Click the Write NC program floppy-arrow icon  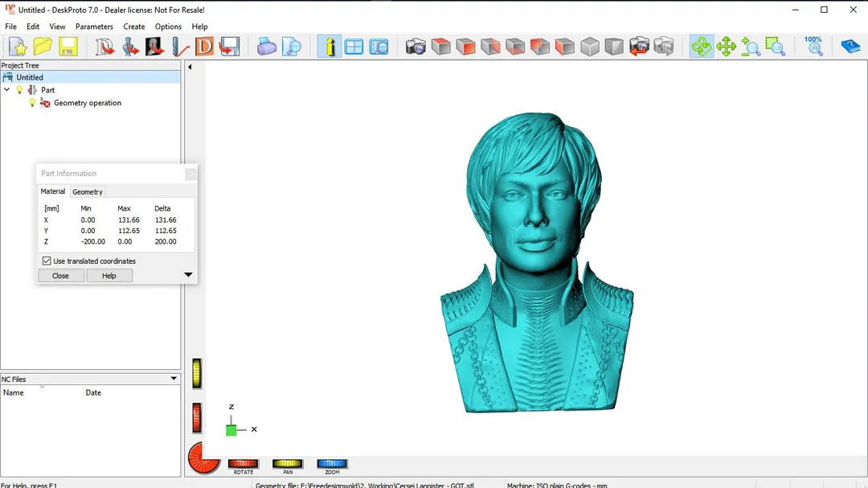[x=229, y=47]
